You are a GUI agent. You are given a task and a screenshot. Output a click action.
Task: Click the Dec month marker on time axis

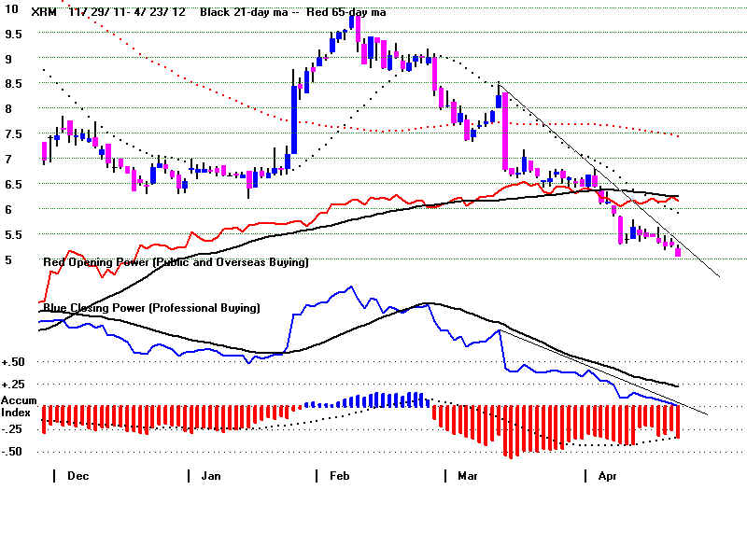pos(78,476)
